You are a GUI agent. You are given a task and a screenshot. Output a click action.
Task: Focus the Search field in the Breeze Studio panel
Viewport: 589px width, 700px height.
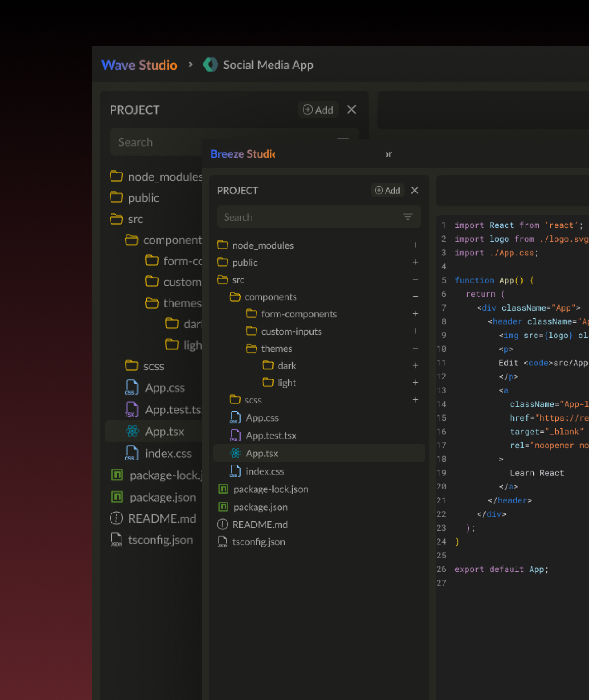319,217
